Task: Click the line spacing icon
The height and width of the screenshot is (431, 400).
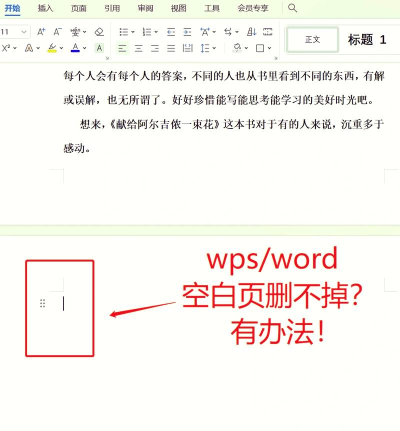Action: coord(205,48)
